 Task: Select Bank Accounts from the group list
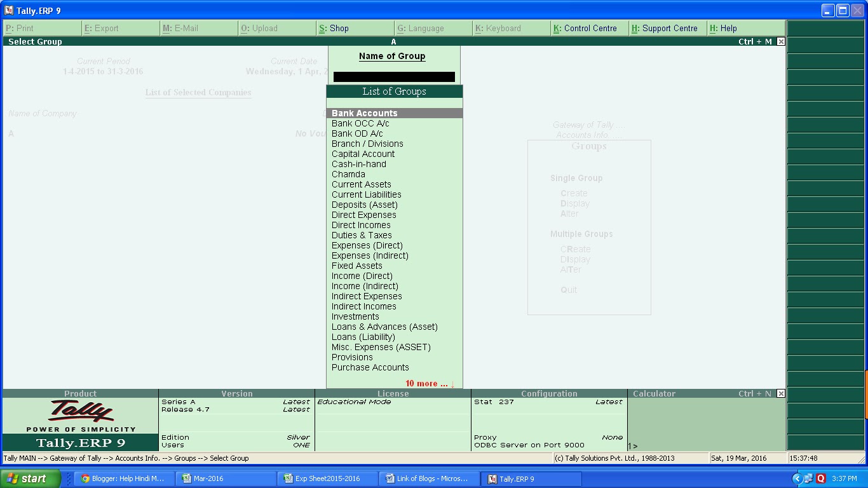coord(395,113)
